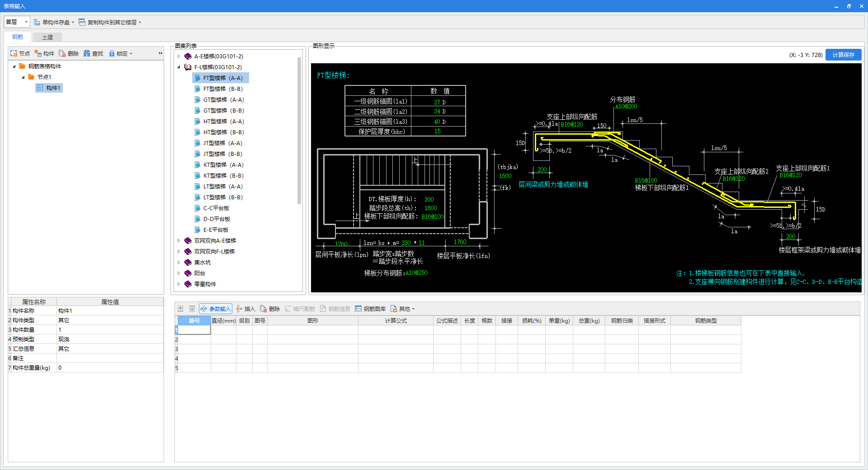Expand 双网双向A-E楼梯 node

pos(179,241)
